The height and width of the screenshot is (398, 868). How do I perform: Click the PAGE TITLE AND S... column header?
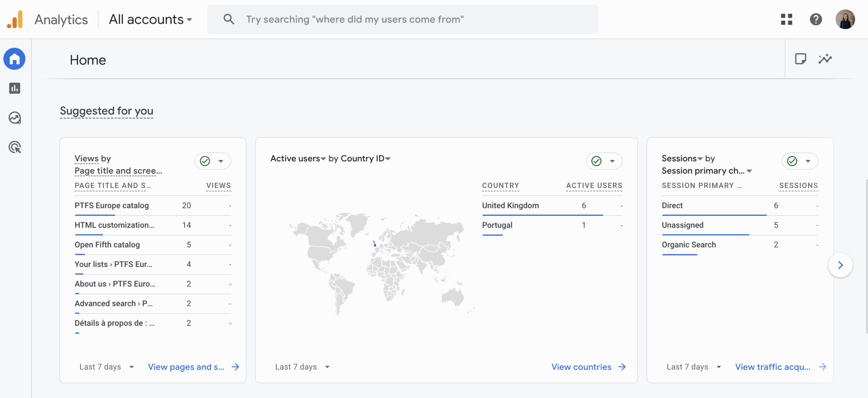pyautogui.click(x=113, y=185)
